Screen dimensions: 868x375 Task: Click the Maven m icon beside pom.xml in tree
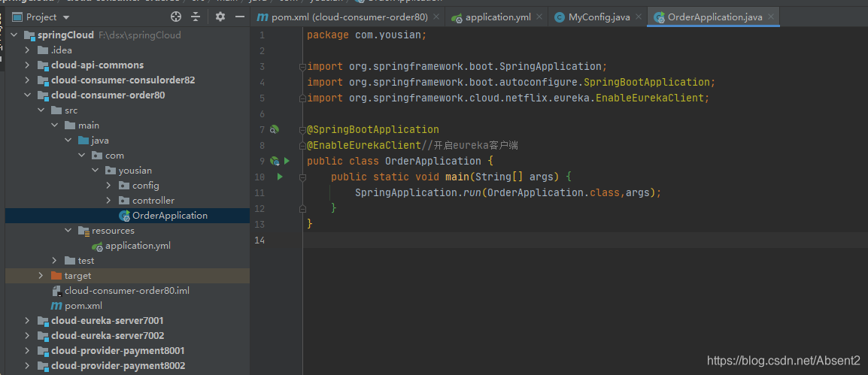[56, 305]
